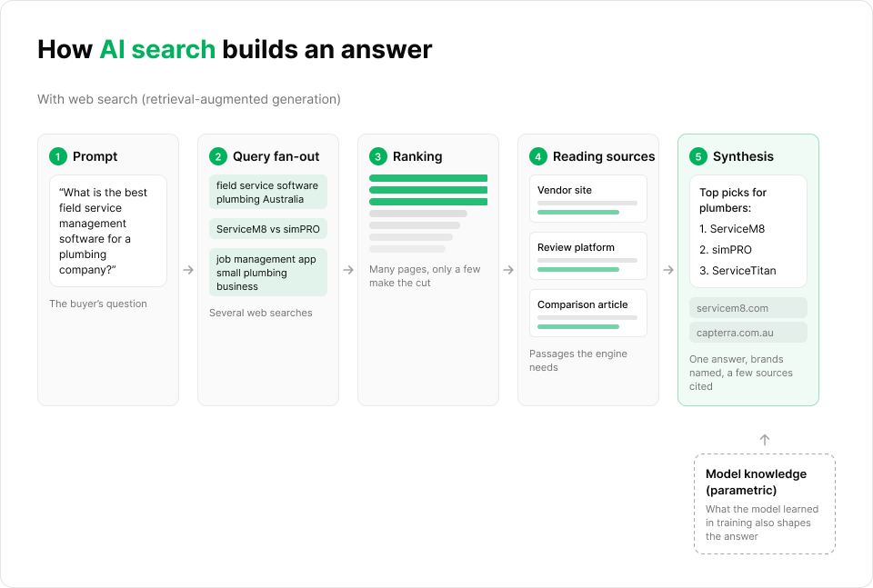
Task: Click the green bar under Vendor site
Action: point(578,212)
